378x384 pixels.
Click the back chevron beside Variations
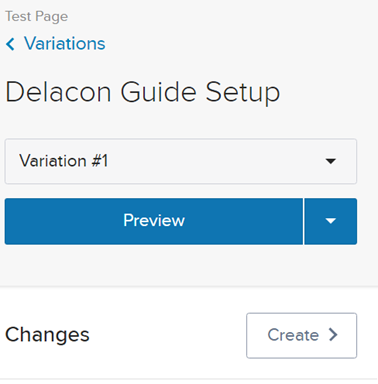[x=10, y=44]
